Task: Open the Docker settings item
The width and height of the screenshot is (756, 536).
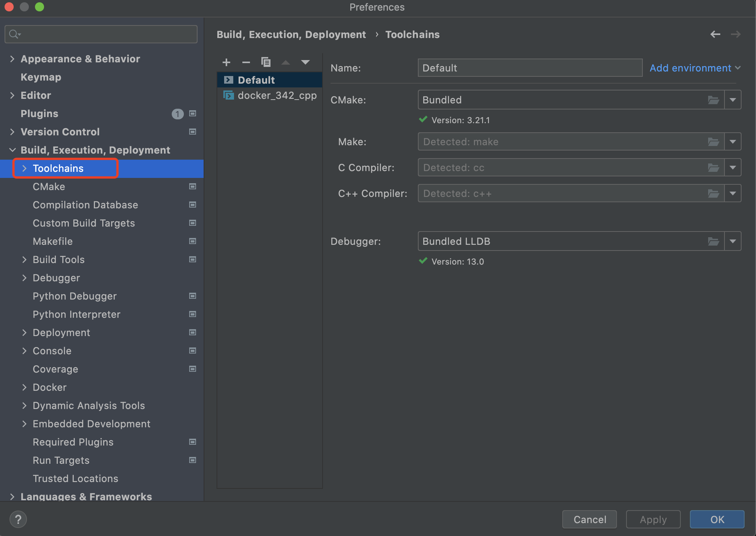Action: tap(50, 387)
